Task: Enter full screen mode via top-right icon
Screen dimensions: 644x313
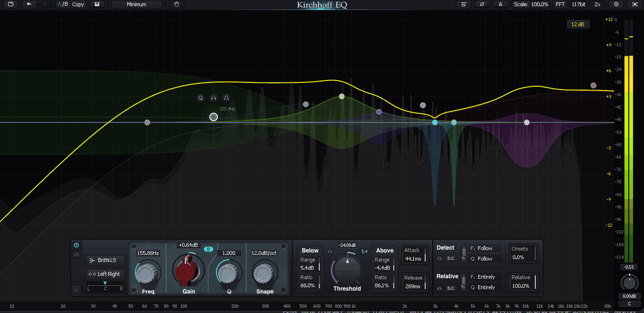Action: (634, 4)
